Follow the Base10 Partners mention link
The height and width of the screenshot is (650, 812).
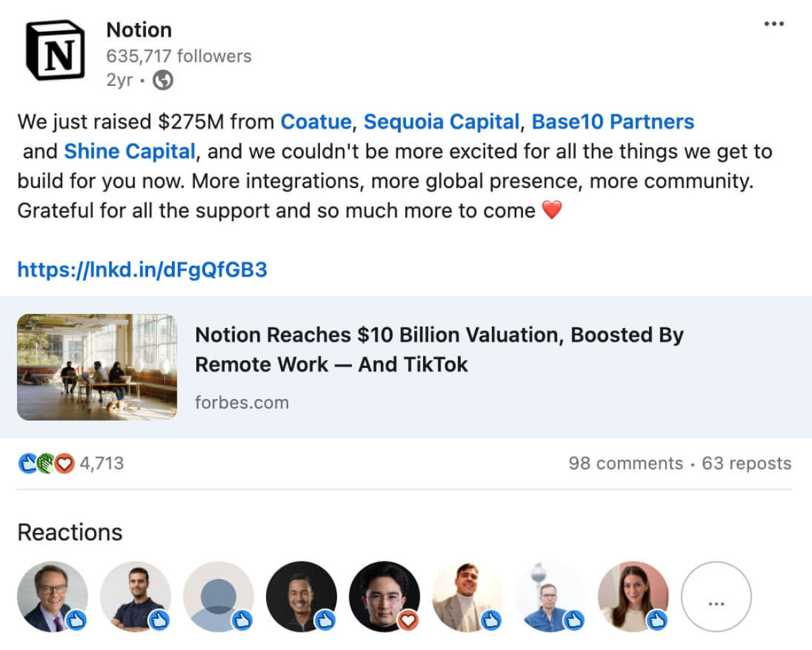tap(612, 122)
